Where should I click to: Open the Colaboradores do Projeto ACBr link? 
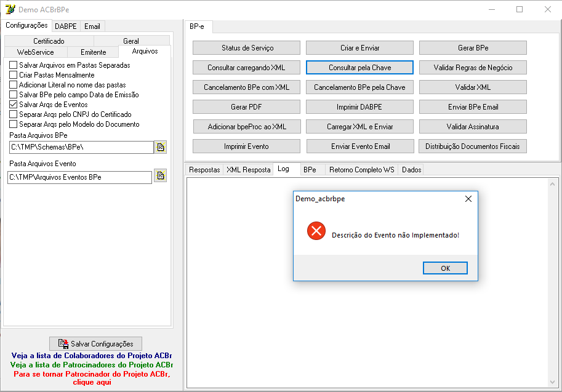point(92,356)
